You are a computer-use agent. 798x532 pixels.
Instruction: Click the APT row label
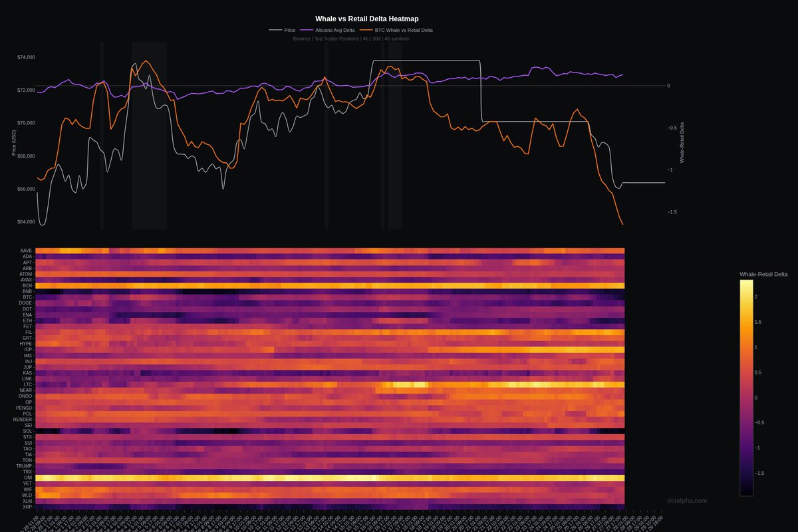coord(27,262)
